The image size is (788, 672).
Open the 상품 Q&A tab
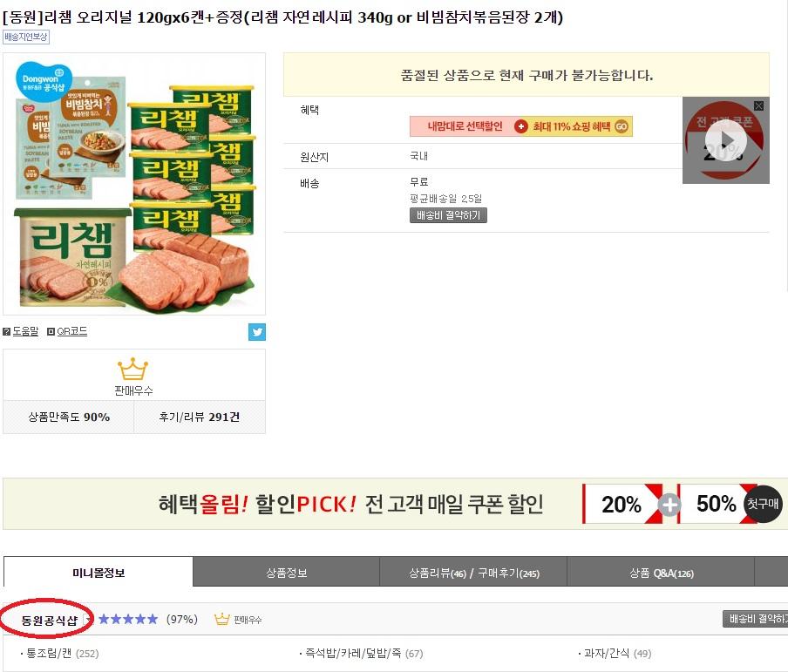coord(661,573)
